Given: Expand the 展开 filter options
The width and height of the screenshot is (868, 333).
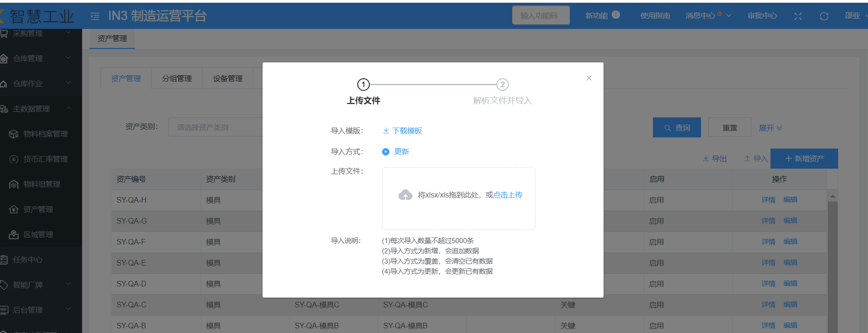Looking at the screenshot, I should [x=771, y=128].
